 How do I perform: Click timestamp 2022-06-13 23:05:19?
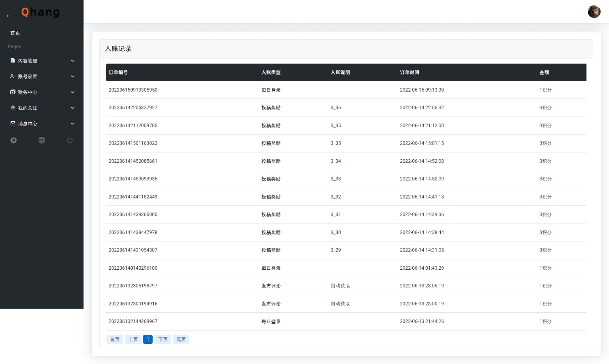point(422,286)
